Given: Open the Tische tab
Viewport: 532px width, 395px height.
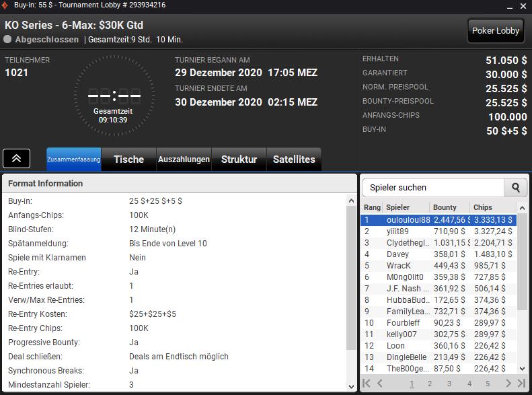Looking at the screenshot, I should coord(128,159).
